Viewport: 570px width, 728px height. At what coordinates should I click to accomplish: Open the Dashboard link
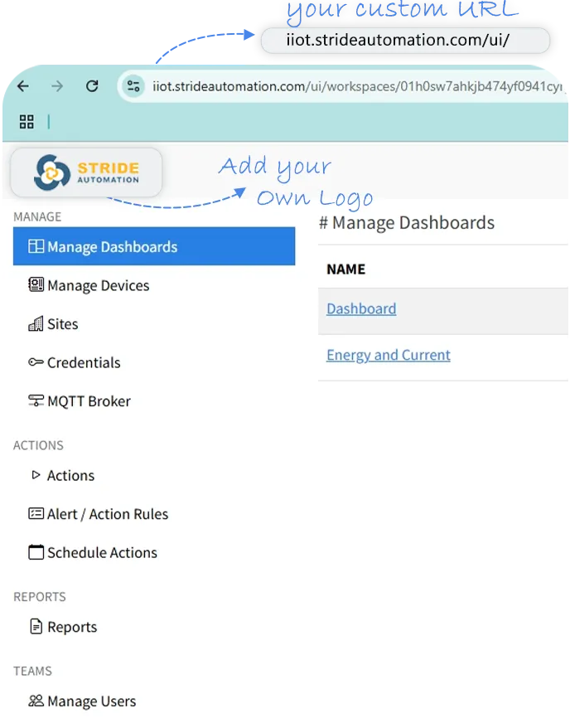pos(361,308)
